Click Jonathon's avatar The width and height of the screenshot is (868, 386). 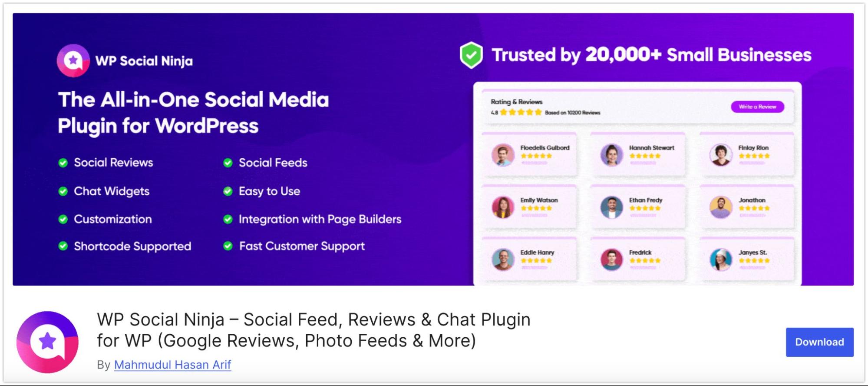721,207
